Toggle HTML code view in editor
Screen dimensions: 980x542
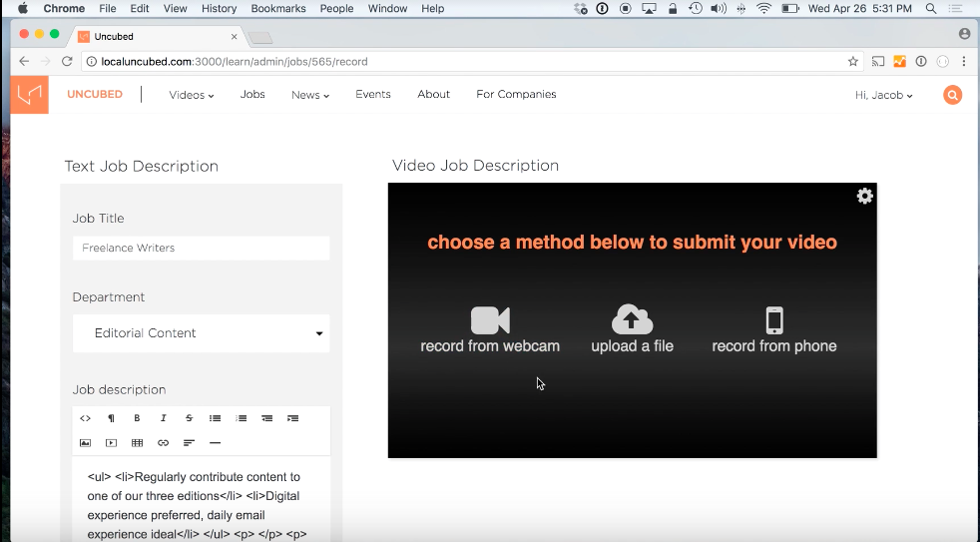(85, 418)
